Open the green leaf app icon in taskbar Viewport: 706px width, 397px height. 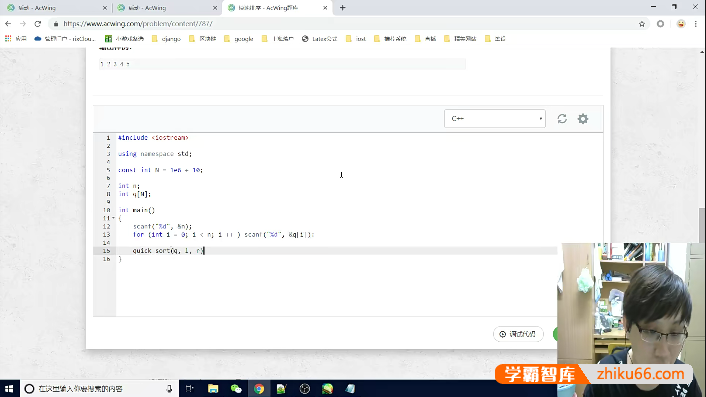coord(327,388)
